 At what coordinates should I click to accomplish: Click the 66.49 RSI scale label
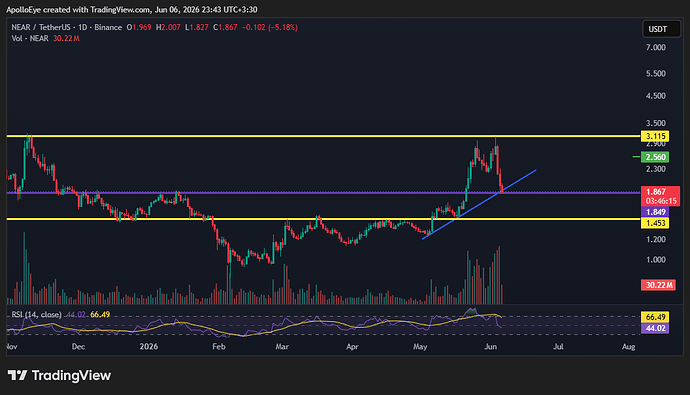coord(655,317)
